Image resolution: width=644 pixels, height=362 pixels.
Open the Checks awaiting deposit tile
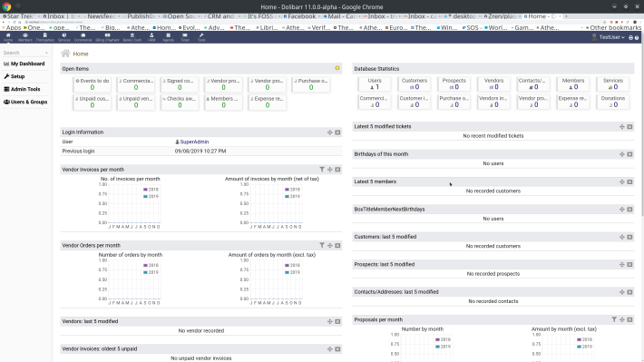(180, 102)
